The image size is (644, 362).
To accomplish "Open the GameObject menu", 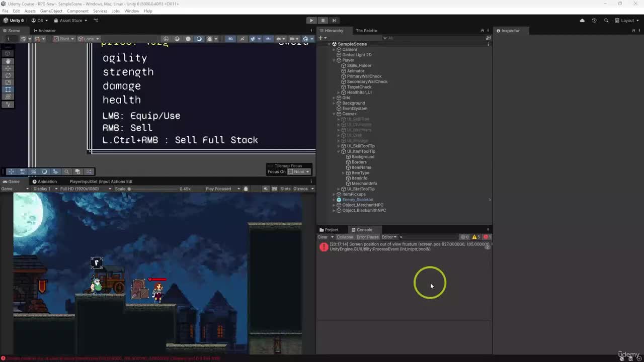I will 51,11.
